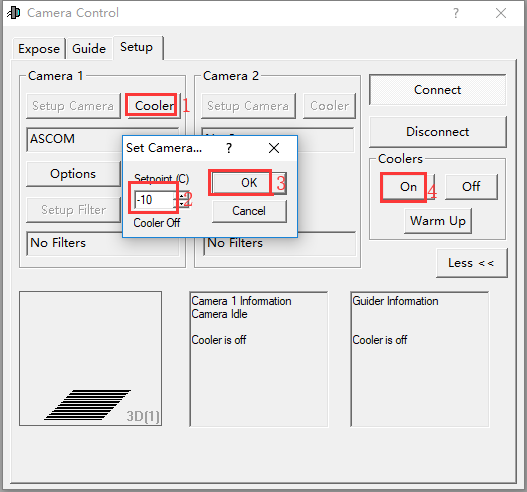
Task: Click OK in the Set Camera dialog
Action: click(249, 183)
